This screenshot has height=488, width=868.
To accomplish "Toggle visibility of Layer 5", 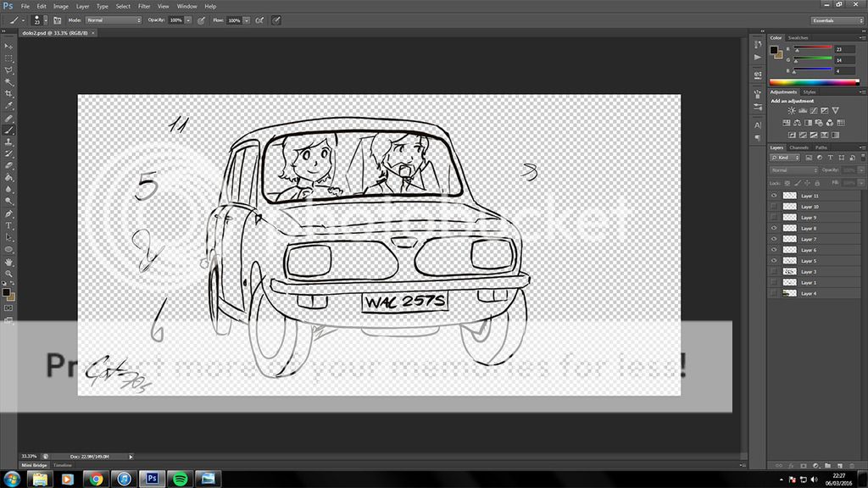I will [x=773, y=261].
